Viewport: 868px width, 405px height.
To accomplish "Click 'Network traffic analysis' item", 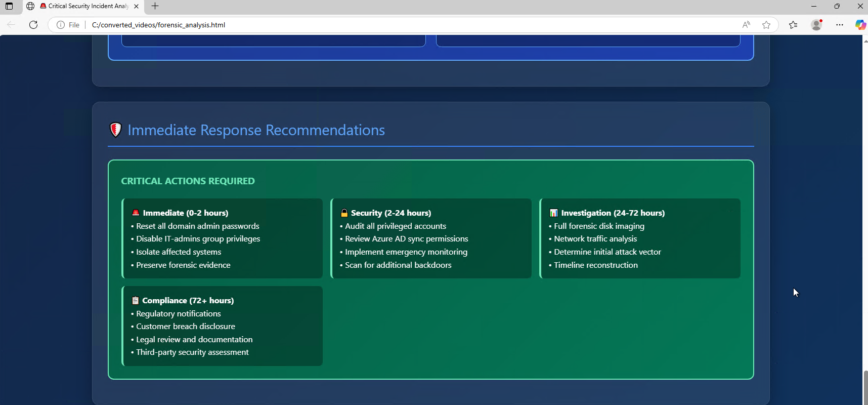I will click(x=595, y=239).
